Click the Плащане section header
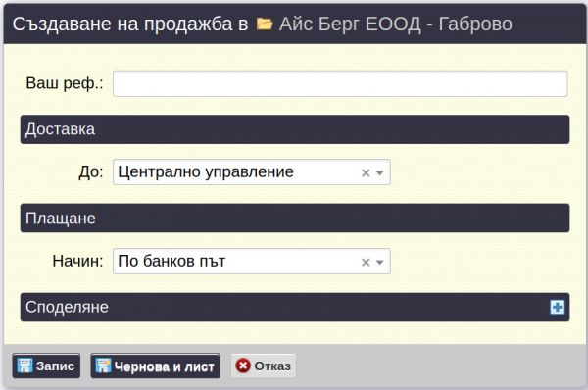The height and width of the screenshot is (390, 588). (295, 219)
